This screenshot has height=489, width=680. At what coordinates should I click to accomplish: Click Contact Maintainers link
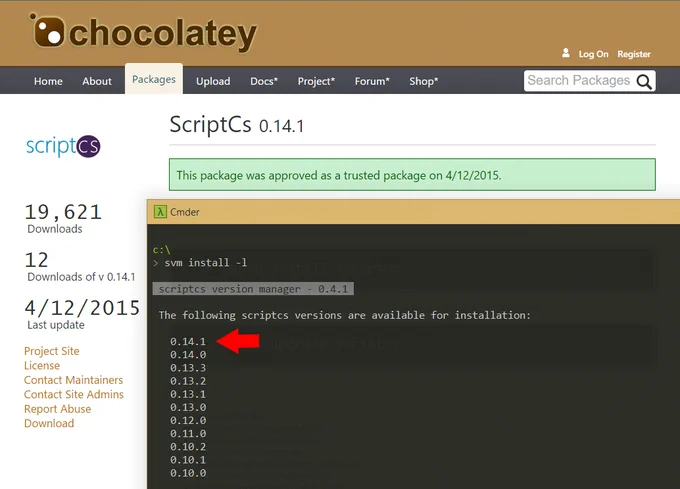coord(73,380)
